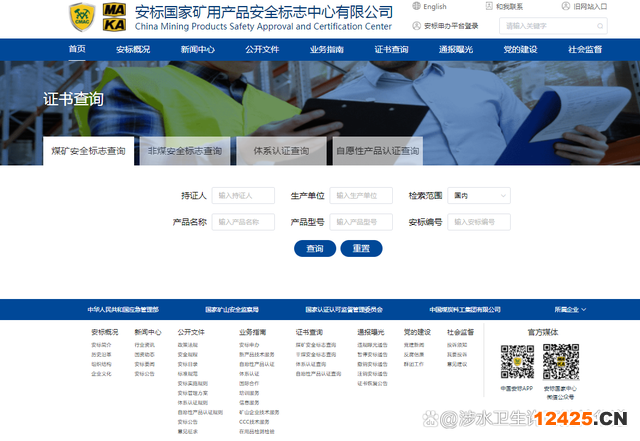This screenshot has width=640, height=441.
Task: Click the 持证人 input field
Action: (x=243, y=196)
